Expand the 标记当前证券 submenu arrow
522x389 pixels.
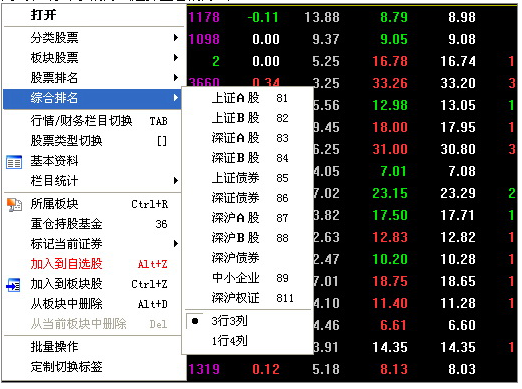tap(176, 244)
